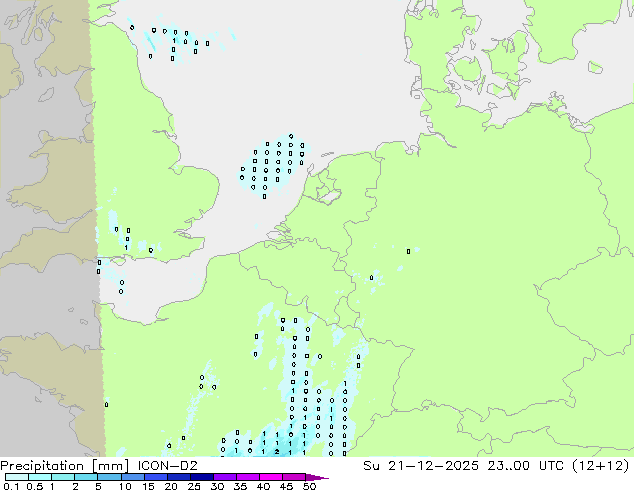Select the date text 'Su 21-12-2025'

pos(421,466)
